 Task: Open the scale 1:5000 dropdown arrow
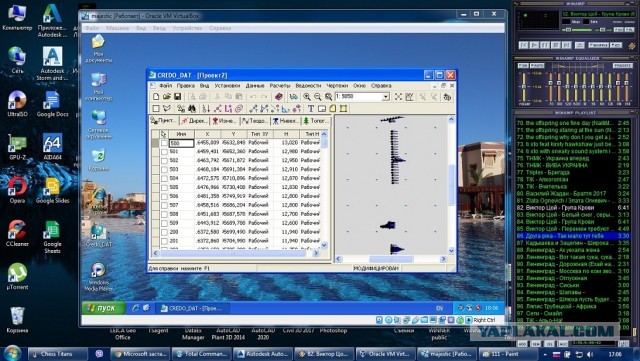(x=386, y=97)
